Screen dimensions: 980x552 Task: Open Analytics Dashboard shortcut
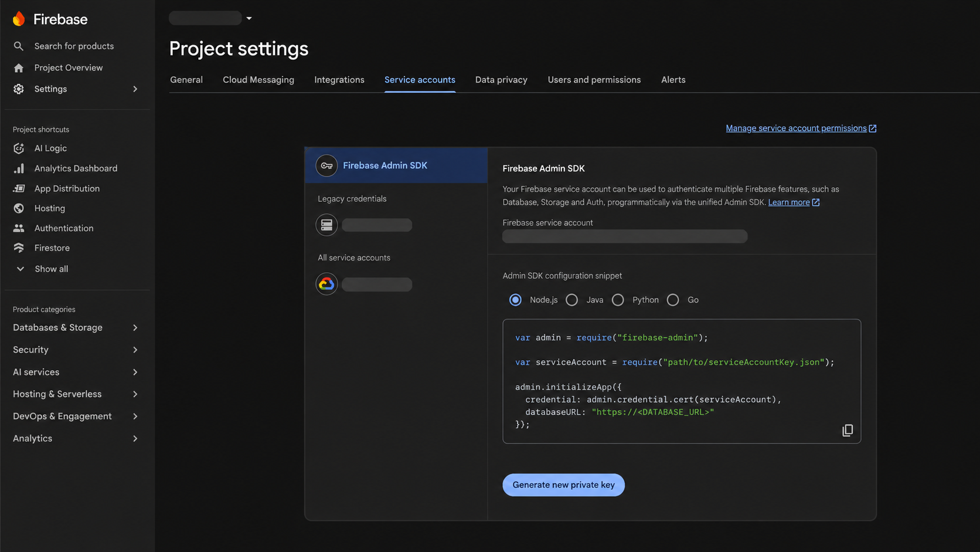(x=76, y=168)
